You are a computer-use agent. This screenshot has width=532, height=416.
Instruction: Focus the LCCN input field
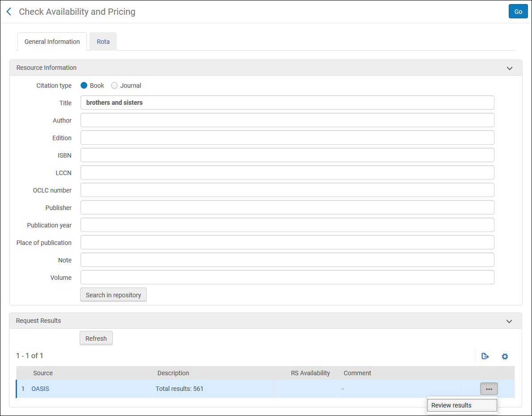(287, 172)
